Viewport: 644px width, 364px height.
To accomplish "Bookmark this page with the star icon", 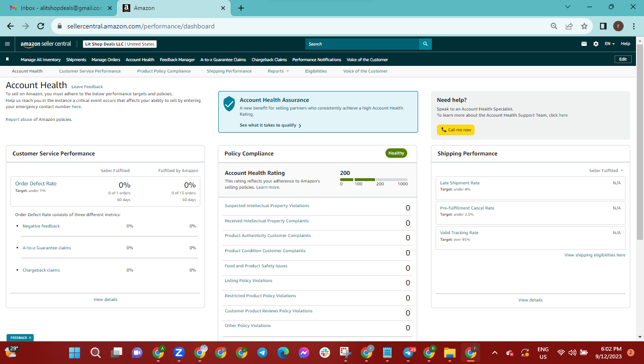I will (584, 26).
